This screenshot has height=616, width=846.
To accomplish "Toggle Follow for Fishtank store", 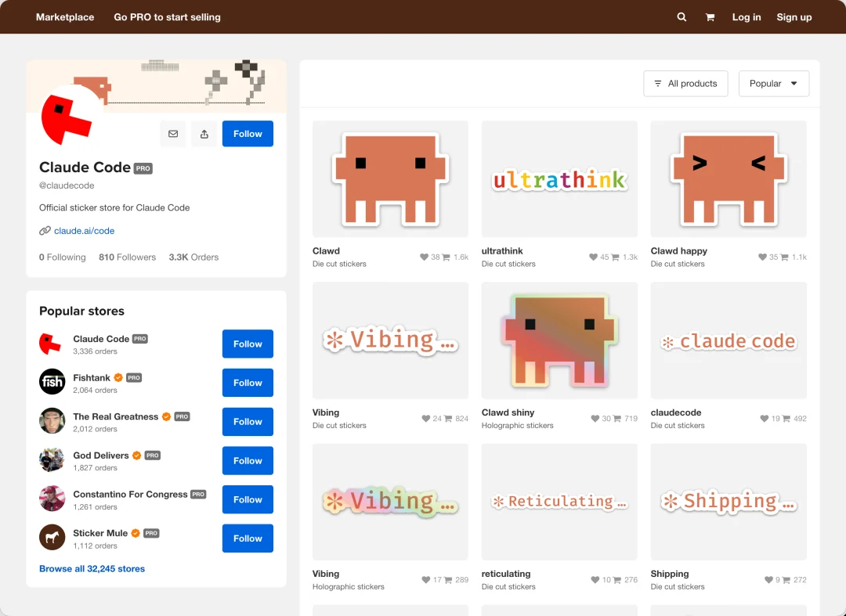I will click(248, 383).
